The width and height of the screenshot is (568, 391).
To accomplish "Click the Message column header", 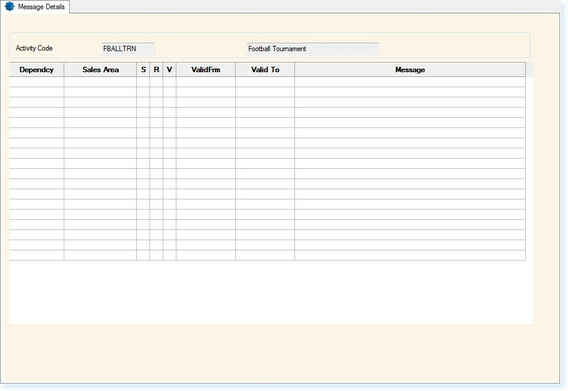I will 410,70.
